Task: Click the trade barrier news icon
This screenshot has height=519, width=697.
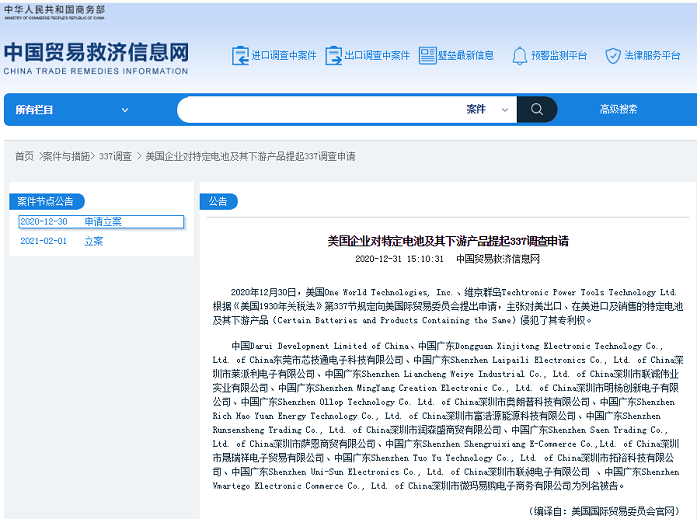Action: tap(427, 56)
